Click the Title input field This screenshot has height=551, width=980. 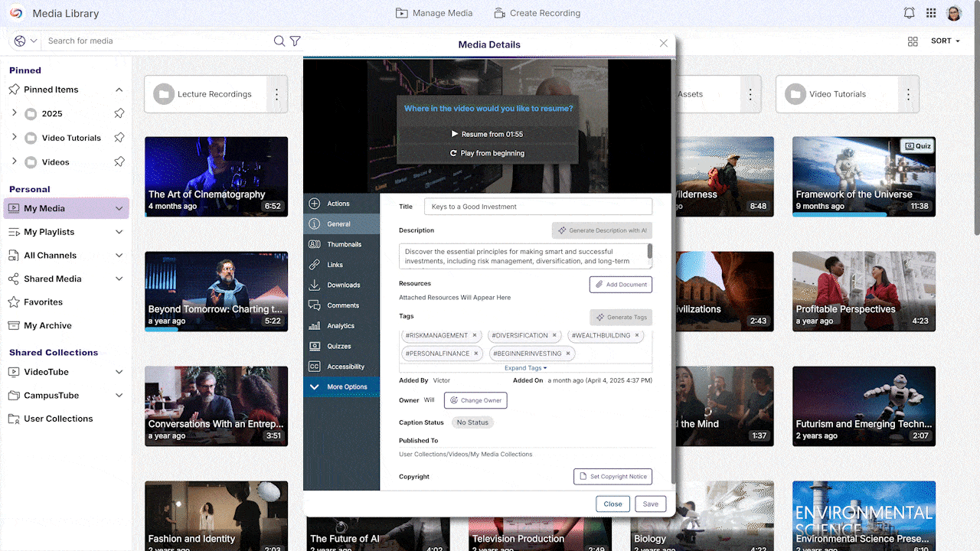[537, 207]
